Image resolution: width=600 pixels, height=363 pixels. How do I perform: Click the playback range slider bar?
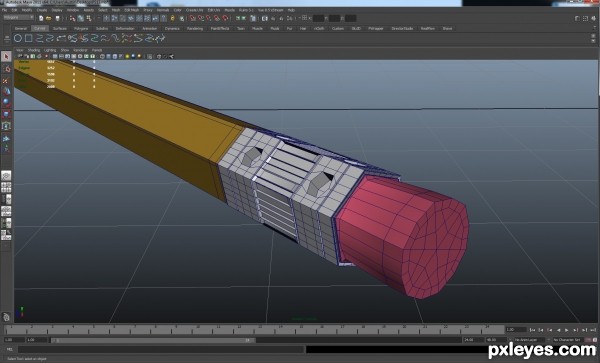pyautogui.click(x=153, y=340)
